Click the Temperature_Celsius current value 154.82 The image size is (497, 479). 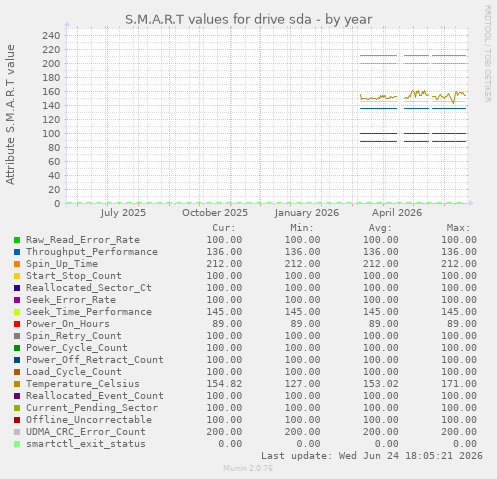pos(224,384)
